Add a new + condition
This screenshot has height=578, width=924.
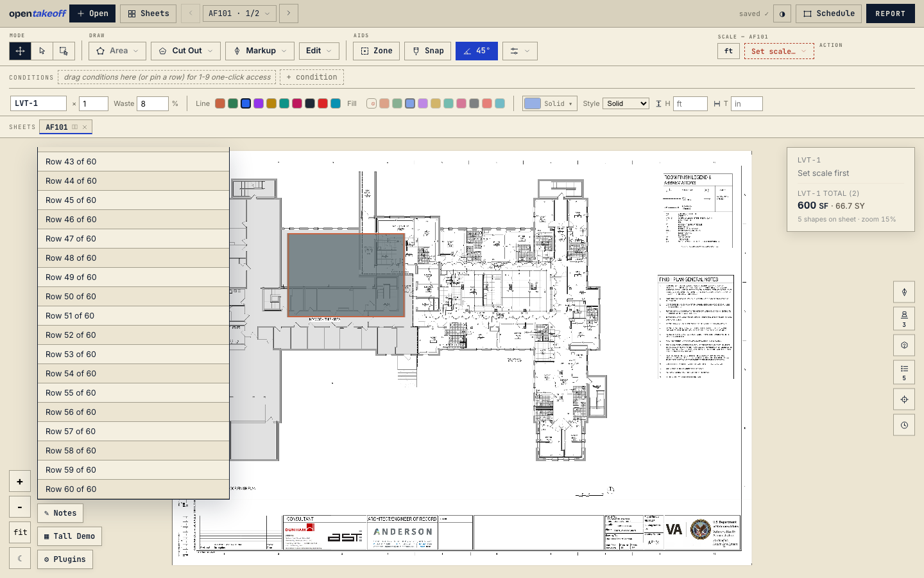point(312,77)
